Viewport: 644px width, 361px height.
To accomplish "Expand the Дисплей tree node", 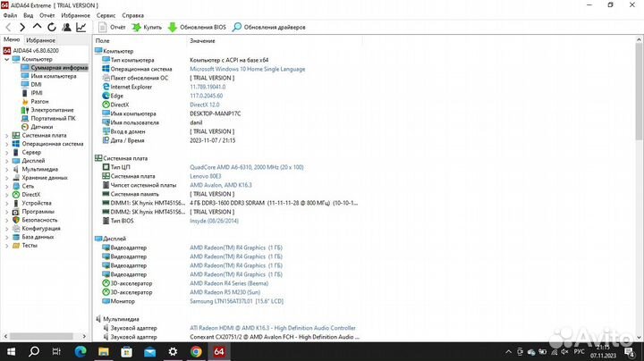I will 6,161.
